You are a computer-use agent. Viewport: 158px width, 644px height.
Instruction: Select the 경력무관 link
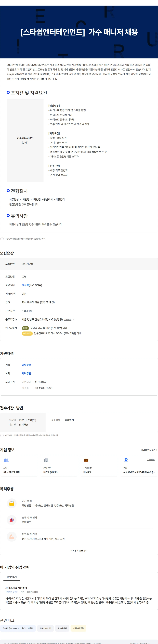(x=26, y=365)
